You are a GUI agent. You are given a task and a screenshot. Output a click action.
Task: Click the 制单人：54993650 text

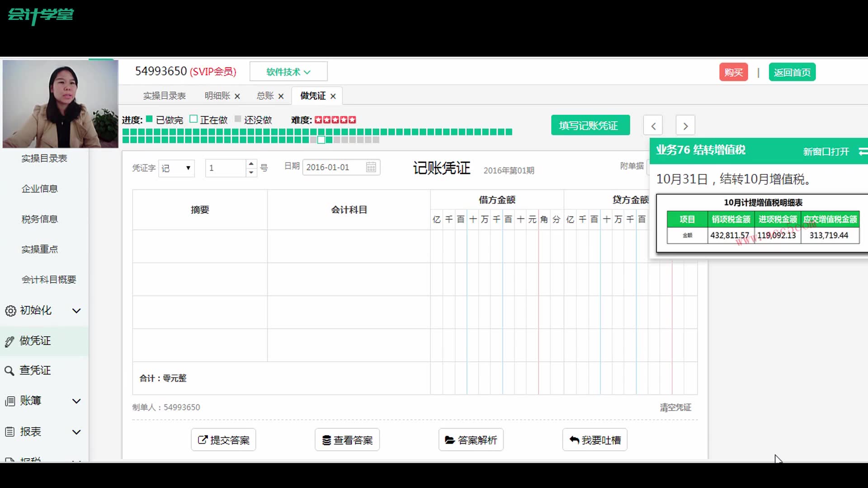pos(166,408)
